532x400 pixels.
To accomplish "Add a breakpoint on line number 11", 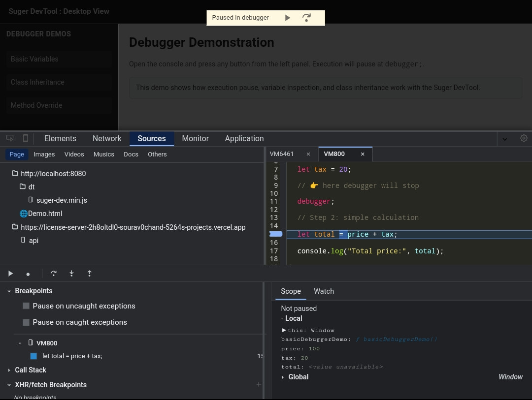I will (x=274, y=201).
